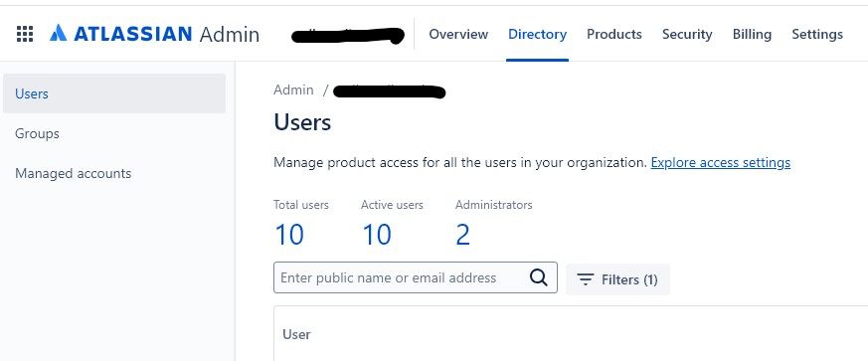Click the search magnifier icon
The image size is (868, 361).
pos(539,277)
